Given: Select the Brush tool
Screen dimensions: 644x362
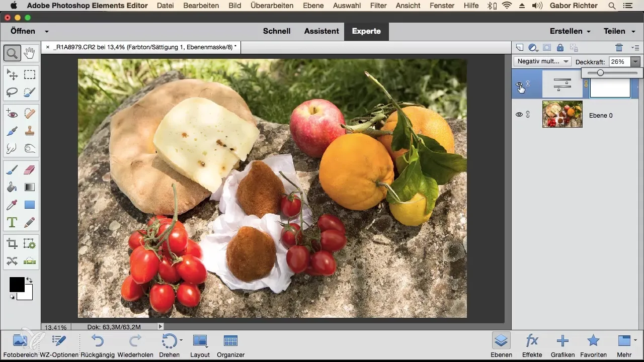Looking at the screenshot, I should coord(12,170).
